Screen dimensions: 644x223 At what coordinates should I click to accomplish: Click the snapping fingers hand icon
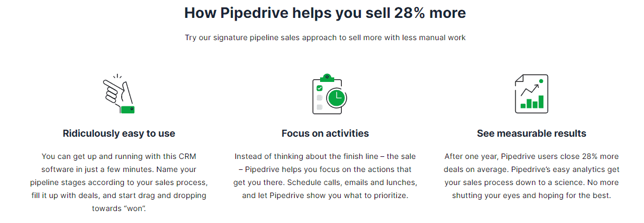[119, 94]
